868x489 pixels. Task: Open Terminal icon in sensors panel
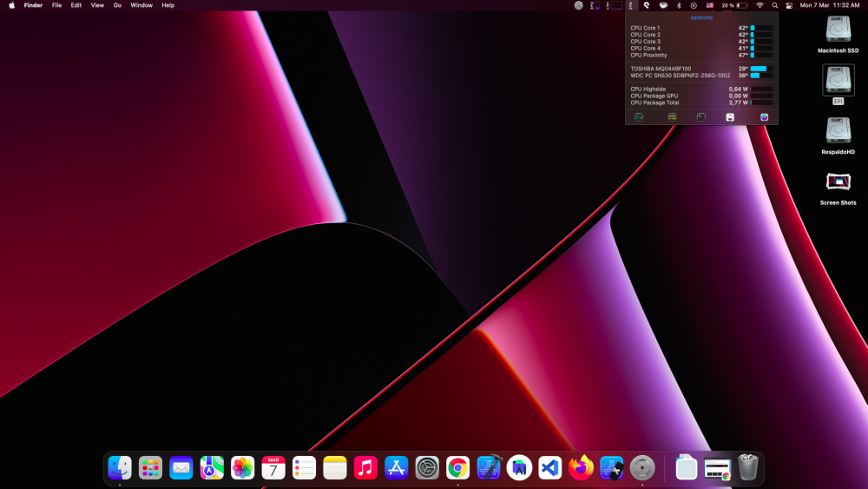pyautogui.click(x=700, y=117)
